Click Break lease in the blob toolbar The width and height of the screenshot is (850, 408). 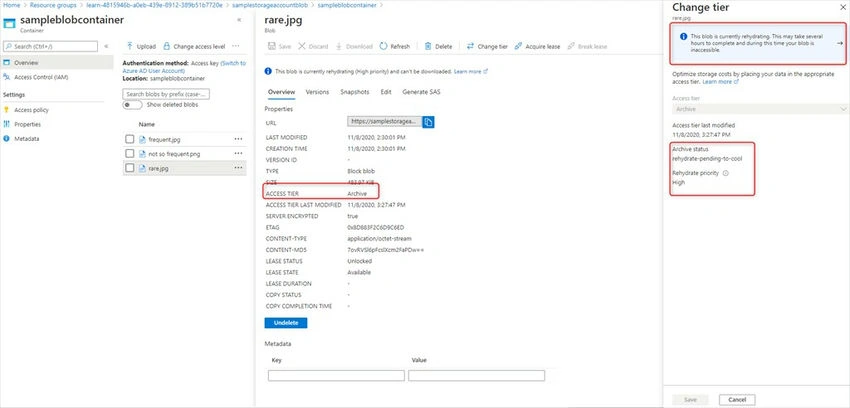587,47
